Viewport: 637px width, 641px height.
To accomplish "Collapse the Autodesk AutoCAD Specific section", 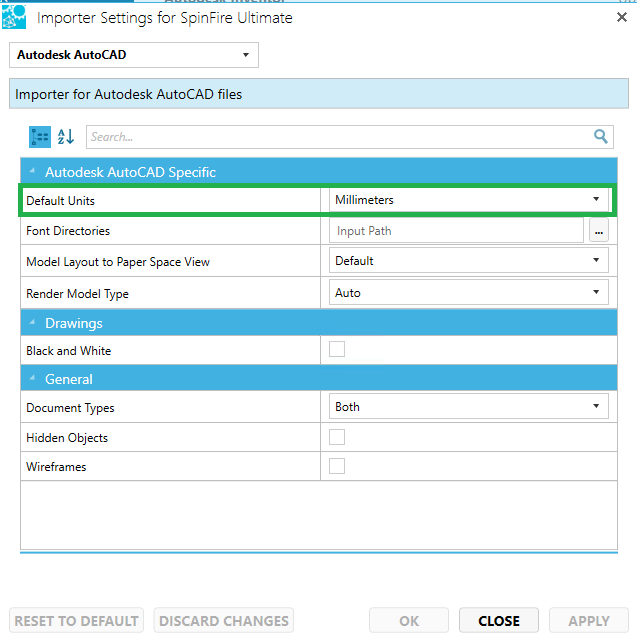I will pos(32,172).
